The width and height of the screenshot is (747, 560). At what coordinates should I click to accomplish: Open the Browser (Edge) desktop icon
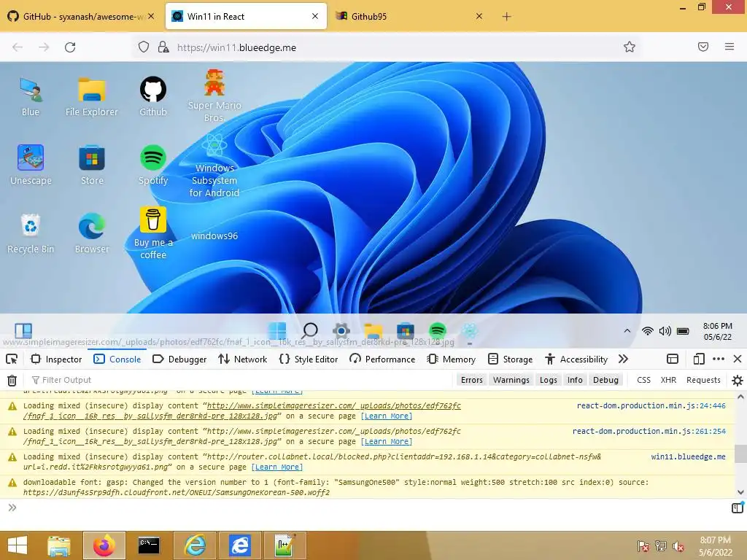(92, 234)
